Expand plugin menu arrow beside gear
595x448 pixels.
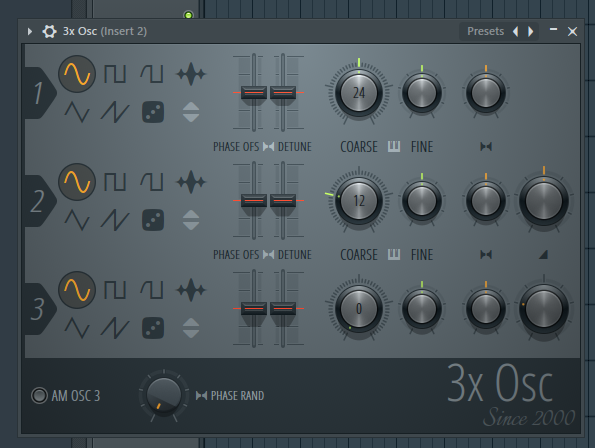[x=30, y=31]
